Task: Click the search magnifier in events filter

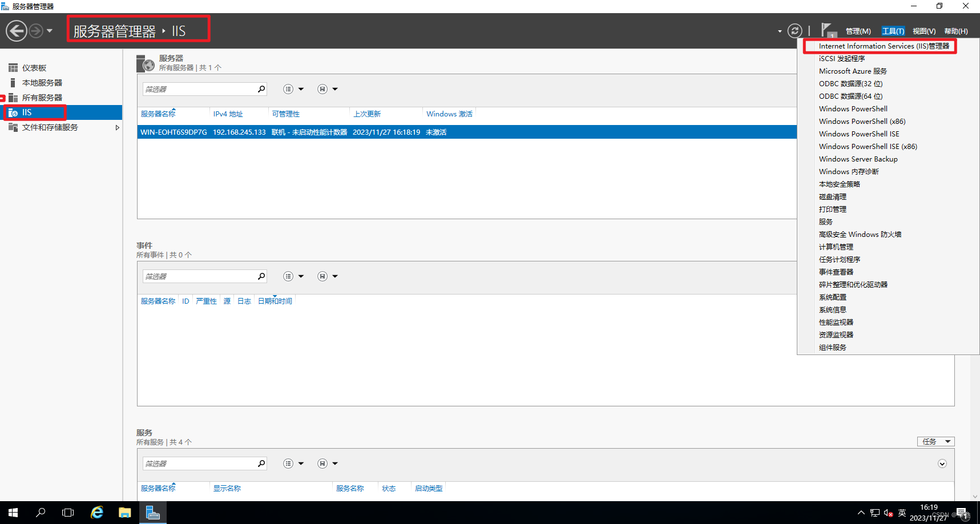Action: (261, 276)
